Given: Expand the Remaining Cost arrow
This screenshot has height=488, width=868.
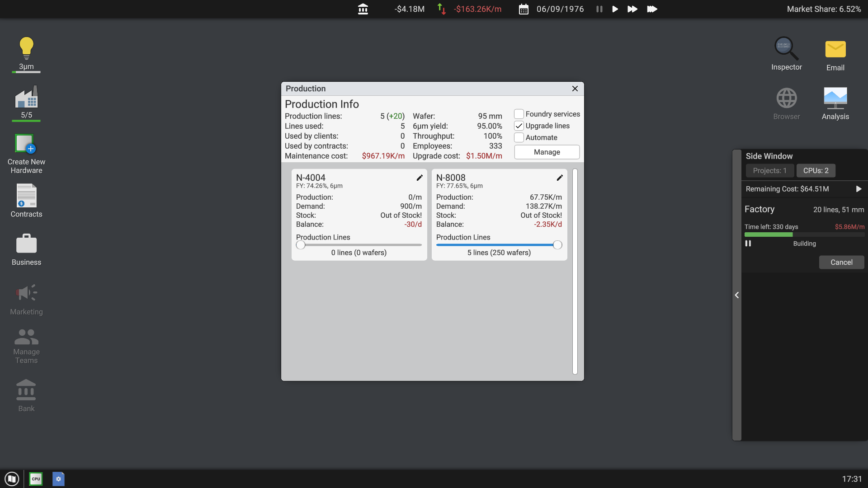Looking at the screenshot, I should point(859,189).
